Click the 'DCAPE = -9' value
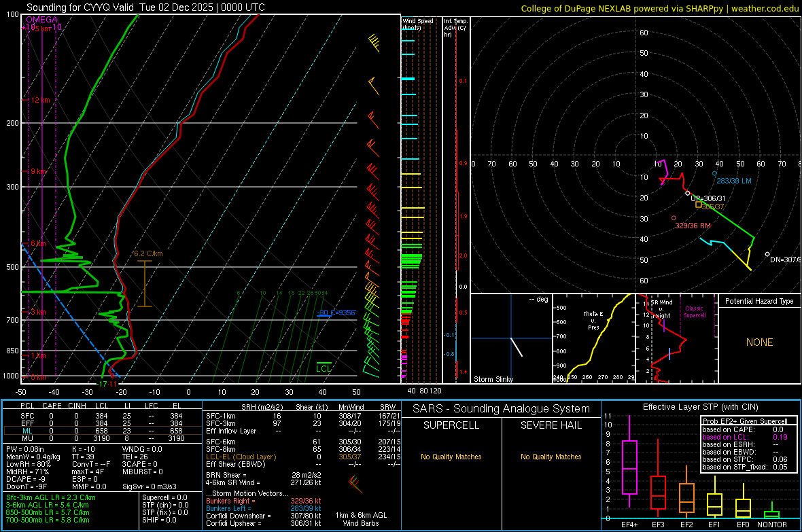802x532 pixels. 26,479
